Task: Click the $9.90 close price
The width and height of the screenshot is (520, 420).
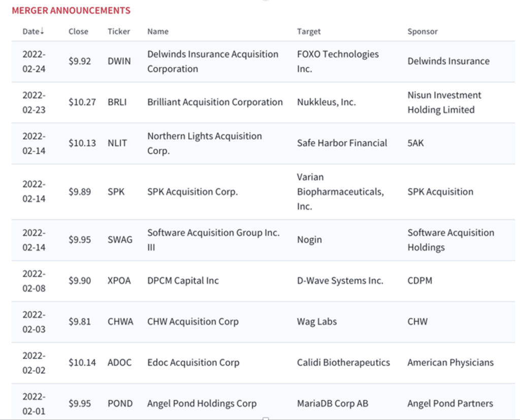Action: [x=80, y=281]
